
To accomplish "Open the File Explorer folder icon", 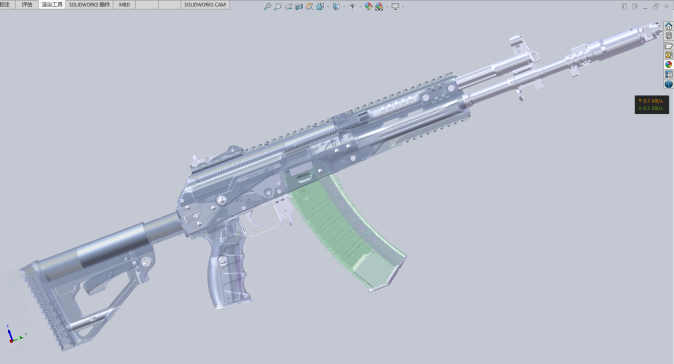I will tap(668, 46).
